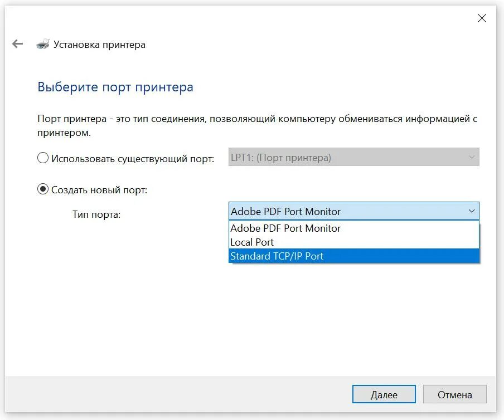Open the disabled LPT1 port dropdown
The width and height of the screenshot is (504, 420).
click(x=353, y=157)
